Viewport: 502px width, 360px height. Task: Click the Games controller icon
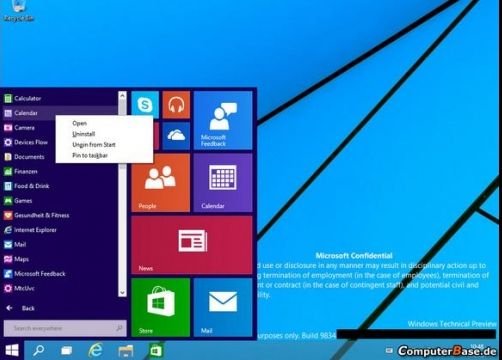pos(8,201)
